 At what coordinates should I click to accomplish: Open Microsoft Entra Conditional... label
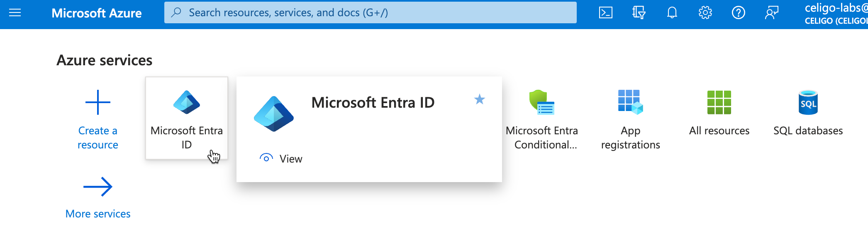pyautogui.click(x=542, y=138)
